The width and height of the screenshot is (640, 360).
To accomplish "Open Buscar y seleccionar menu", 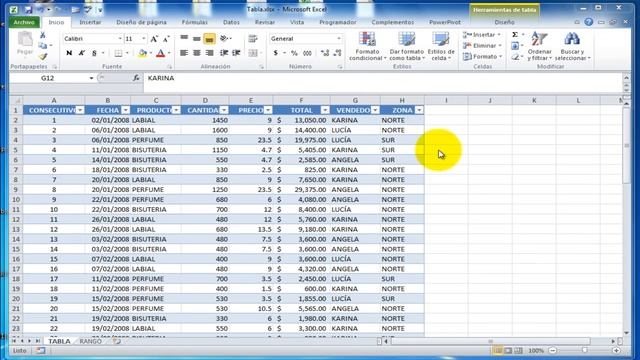I will coord(572,47).
